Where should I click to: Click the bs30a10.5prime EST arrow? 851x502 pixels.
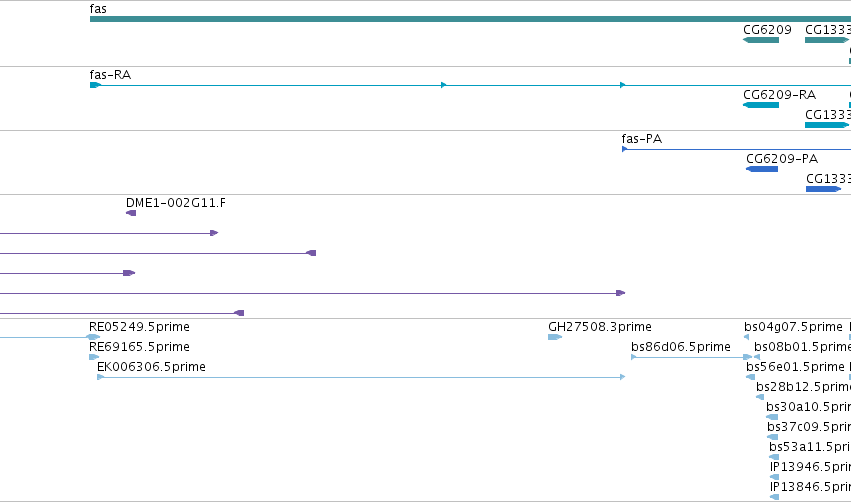coord(772,417)
